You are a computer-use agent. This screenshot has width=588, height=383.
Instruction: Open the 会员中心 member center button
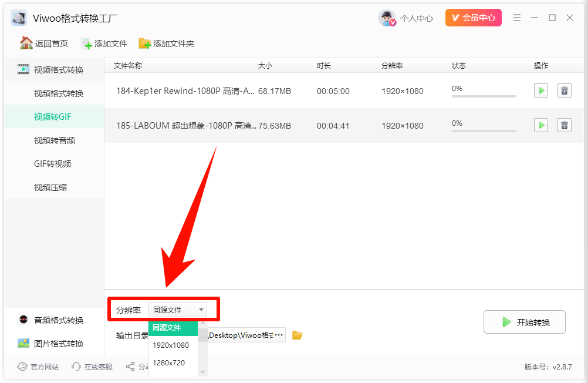[473, 18]
